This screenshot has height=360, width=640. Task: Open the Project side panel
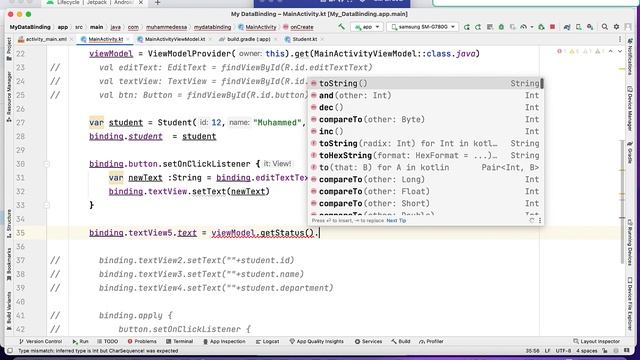(9, 49)
